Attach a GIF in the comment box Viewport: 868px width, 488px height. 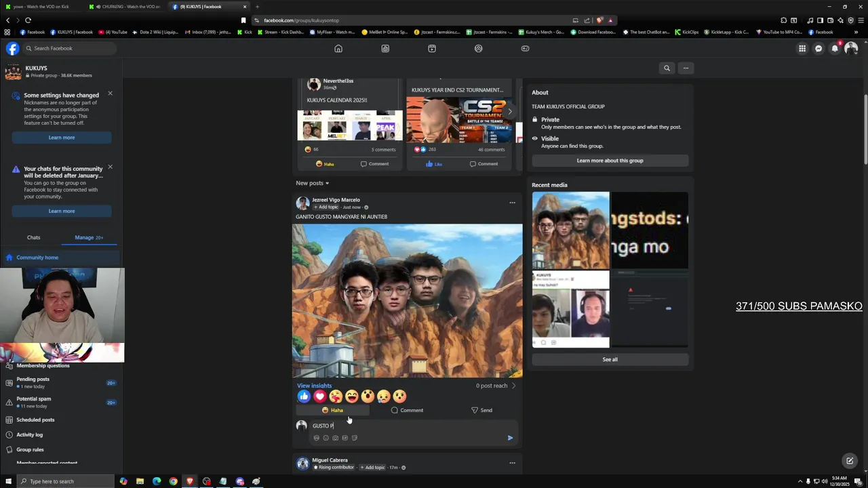(x=344, y=438)
